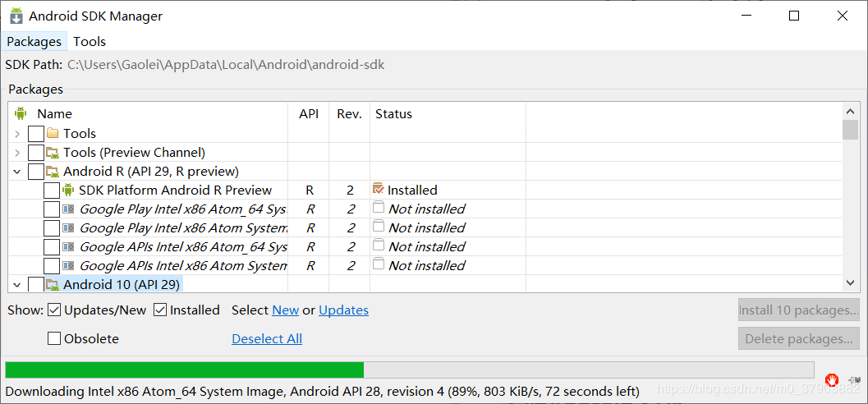The width and height of the screenshot is (868, 404).
Task: Click the Tools (Preview Channel) folder icon
Action: tap(53, 152)
